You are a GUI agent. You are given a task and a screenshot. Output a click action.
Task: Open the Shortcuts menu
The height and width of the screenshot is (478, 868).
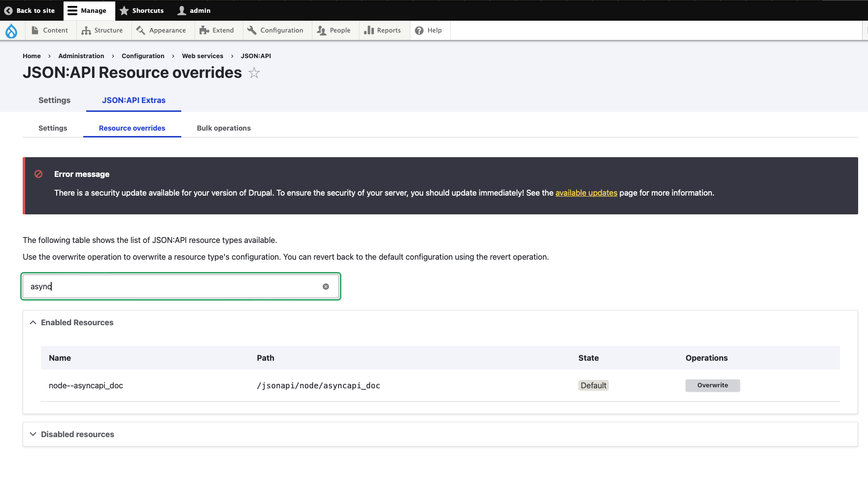click(x=142, y=10)
